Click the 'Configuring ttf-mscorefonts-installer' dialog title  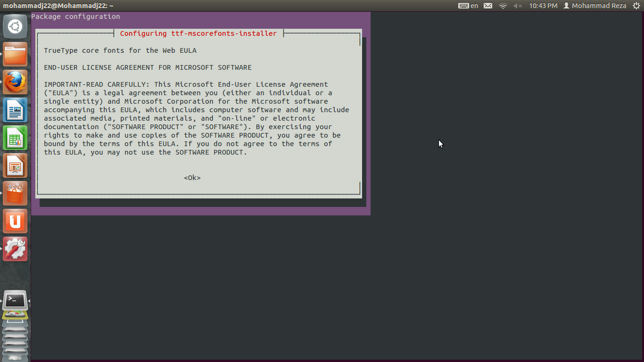click(198, 33)
